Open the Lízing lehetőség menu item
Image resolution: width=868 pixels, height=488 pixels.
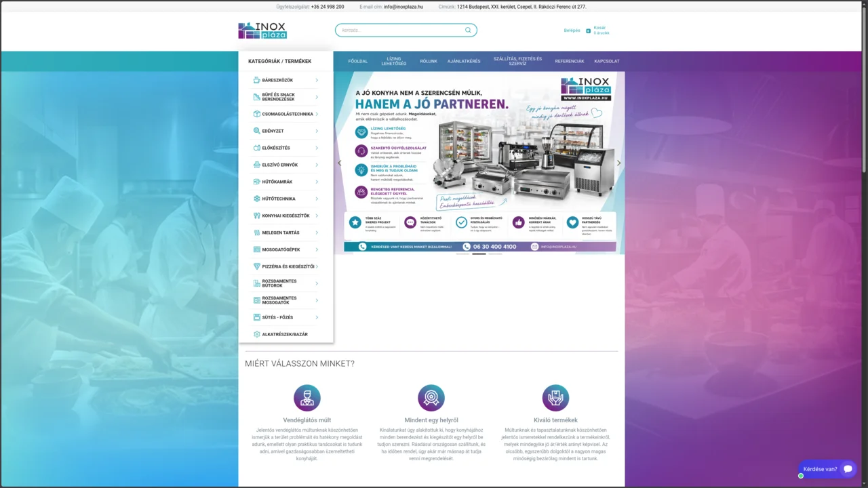pyautogui.click(x=394, y=61)
